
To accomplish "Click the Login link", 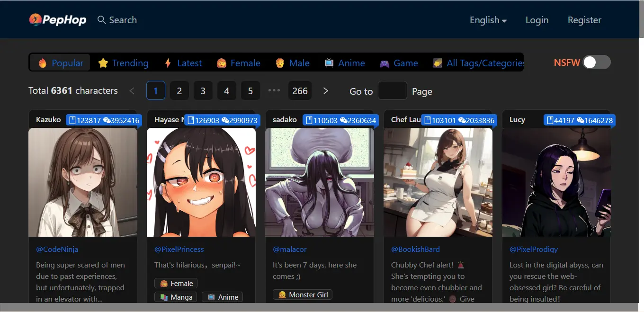I will [537, 20].
